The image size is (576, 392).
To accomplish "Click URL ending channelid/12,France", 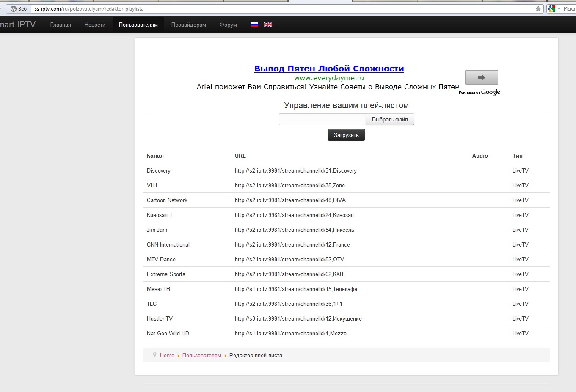I will coord(292,244).
